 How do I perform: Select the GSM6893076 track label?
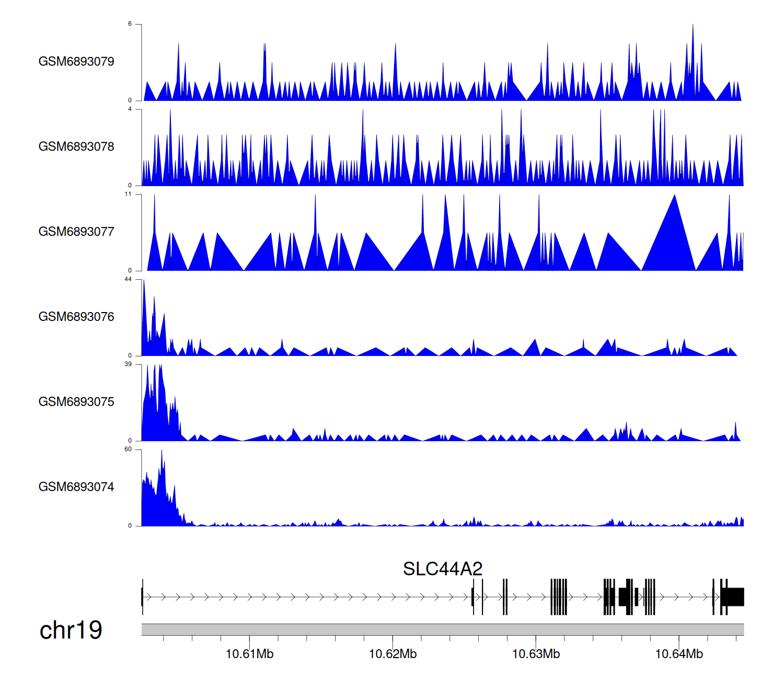click(76, 317)
